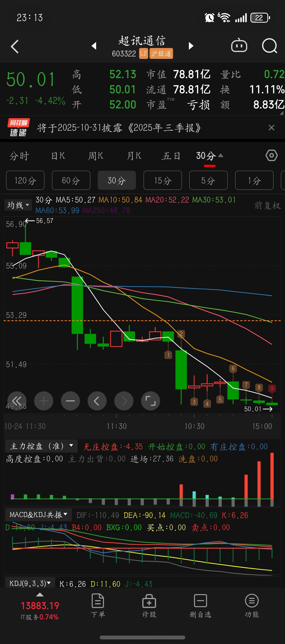Screen dimensions: 285x644
Task: Select 15分 period button
Action: click(163, 180)
